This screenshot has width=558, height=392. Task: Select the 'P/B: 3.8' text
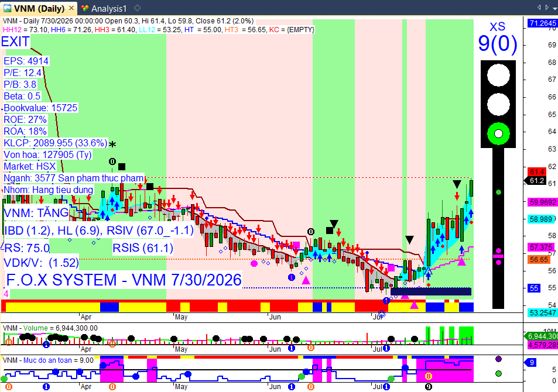20,84
